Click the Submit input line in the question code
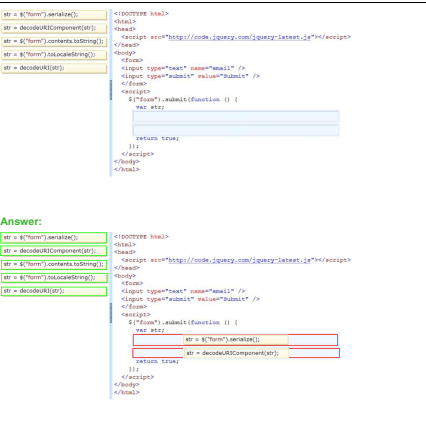The height and width of the screenshot is (425, 426). tap(190, 76)
